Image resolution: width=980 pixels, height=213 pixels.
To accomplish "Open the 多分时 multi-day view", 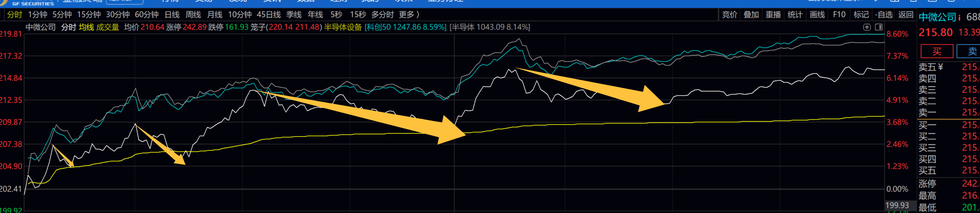I will coord(382,15).
